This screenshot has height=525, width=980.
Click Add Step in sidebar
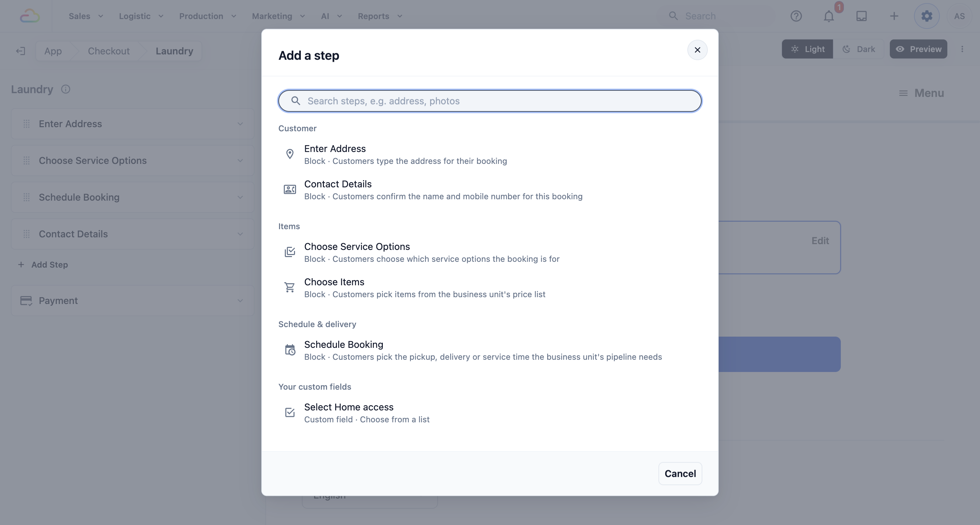pos(43,265)
